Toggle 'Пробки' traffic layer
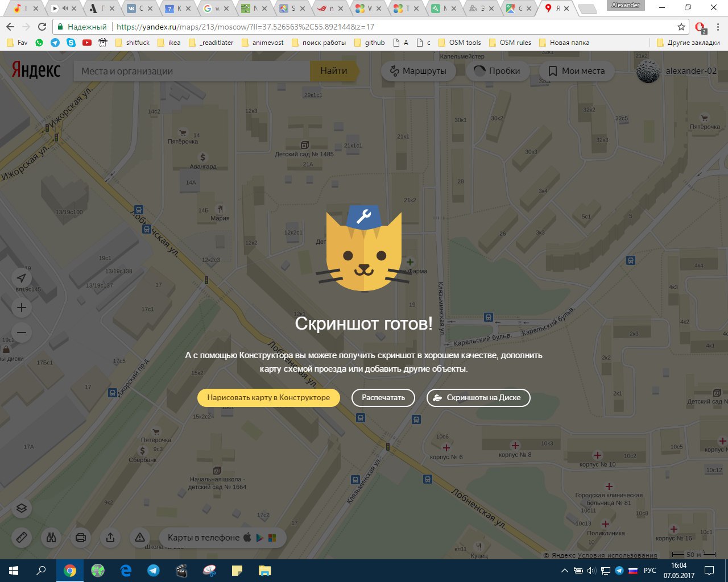The width and height of the screenshot is (728, 582). (497, 71)
